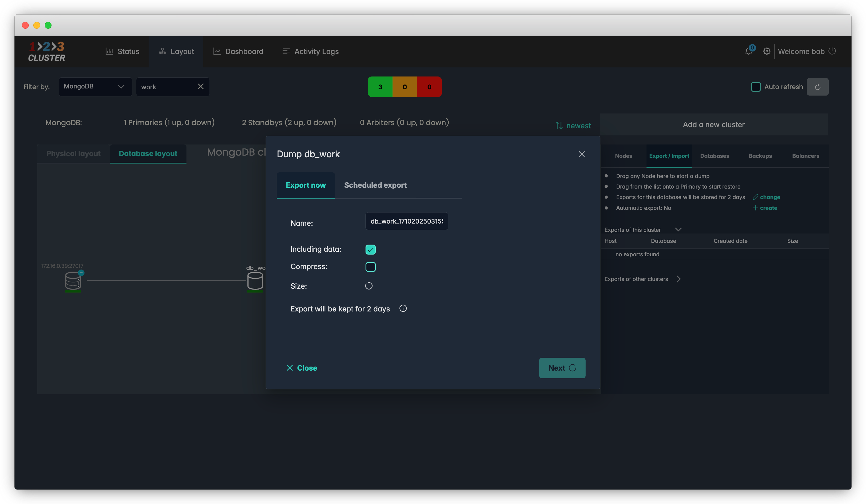Collapse Exports of this cluster section

pyautogui.click(x=678, y=230)
